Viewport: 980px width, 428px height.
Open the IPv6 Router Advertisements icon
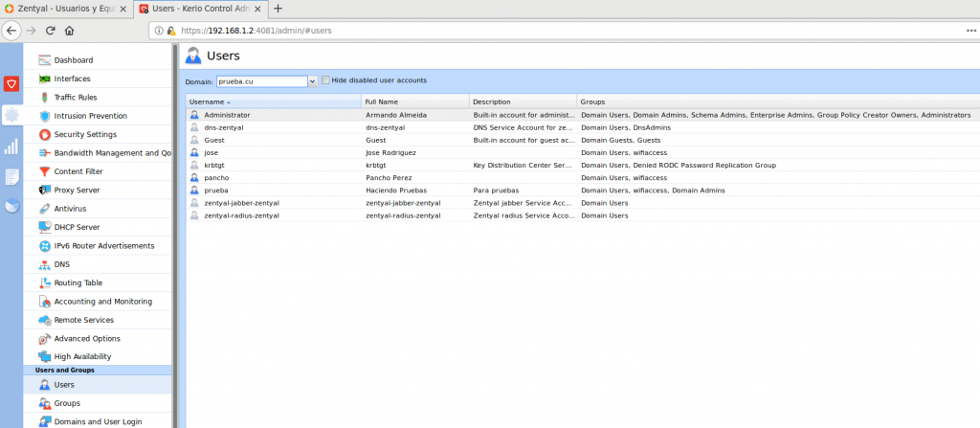pos(44,246)
